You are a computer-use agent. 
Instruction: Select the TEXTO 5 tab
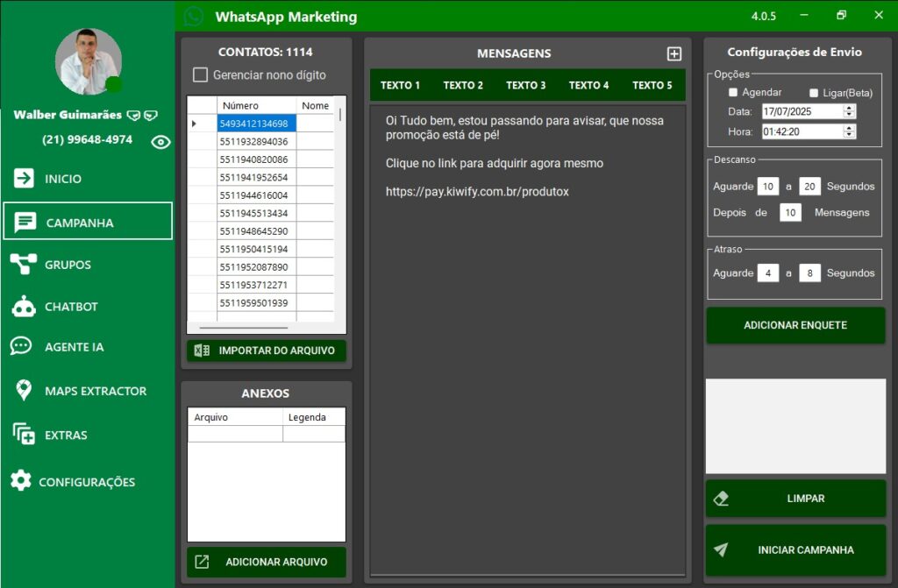652,85
